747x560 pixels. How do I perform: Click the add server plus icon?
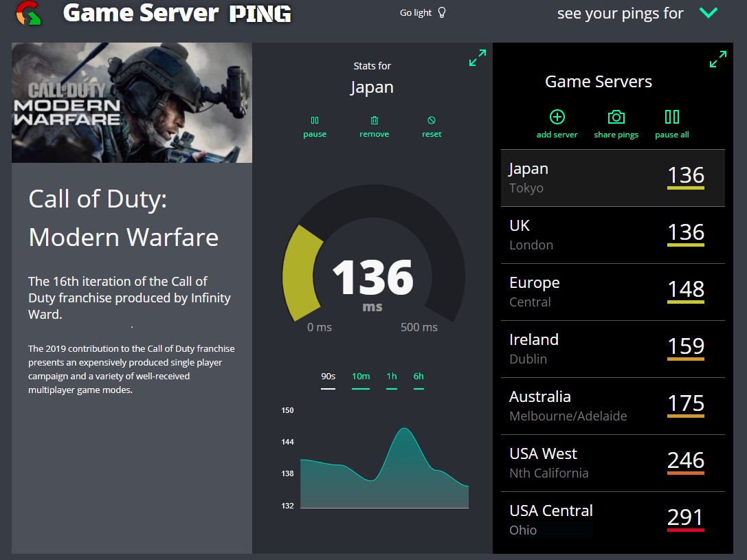557,117
